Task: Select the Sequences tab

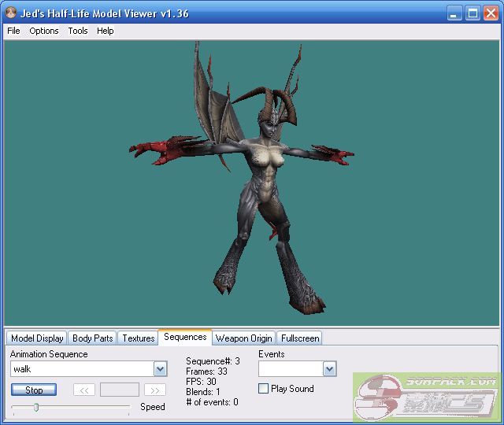Action: click(185, 337)
